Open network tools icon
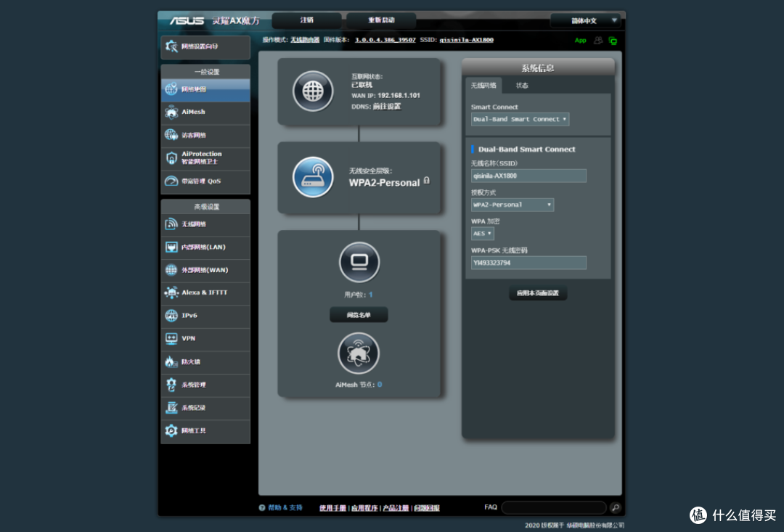 (x=171, y=430)
